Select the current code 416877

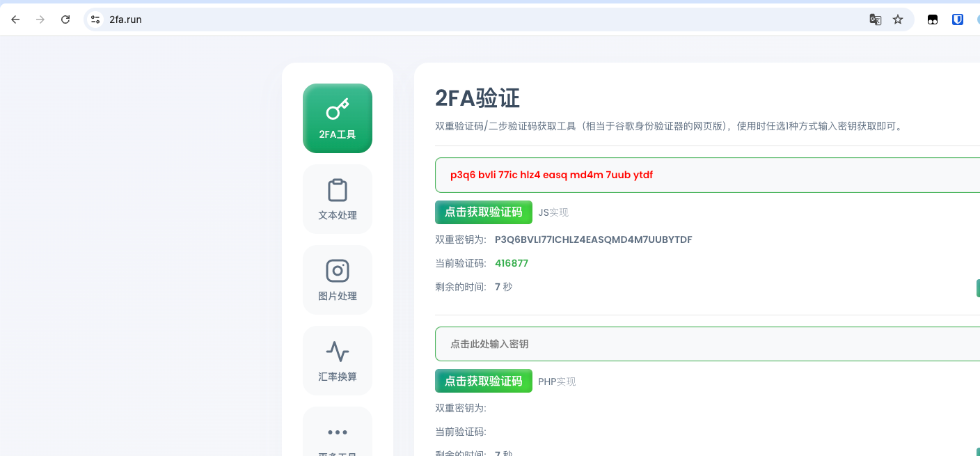pyautogui.click(x=512, y=263)
